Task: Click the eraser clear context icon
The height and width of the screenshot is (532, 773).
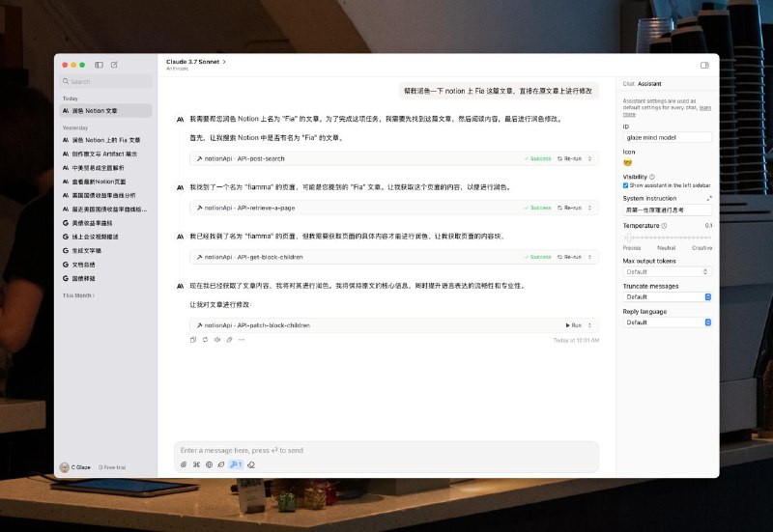Action: tap(251, 464)
